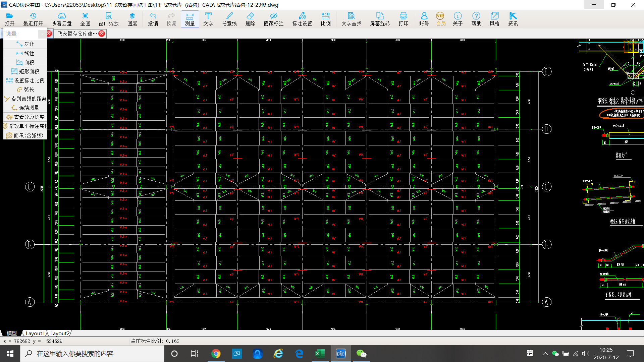Screen dimensions: 644x362
Task: Choose the 任意线 freehand line tool
Action: point(229,19)
